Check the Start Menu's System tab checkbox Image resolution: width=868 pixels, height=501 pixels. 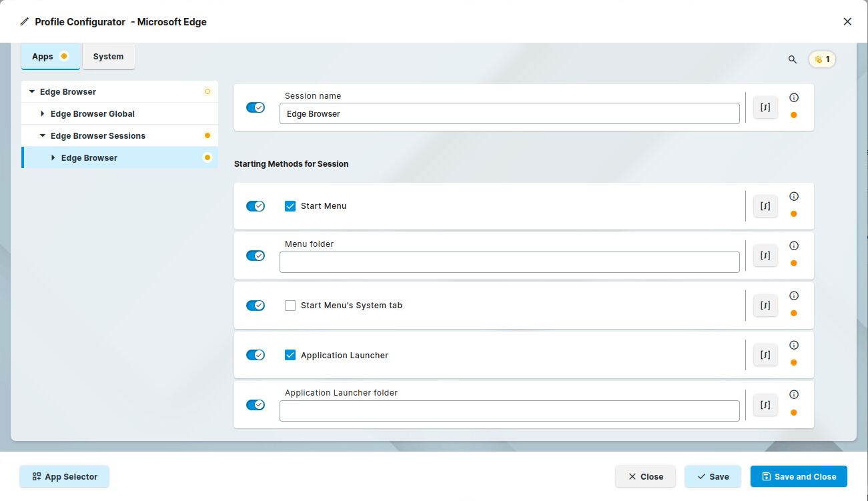(290, 306)
